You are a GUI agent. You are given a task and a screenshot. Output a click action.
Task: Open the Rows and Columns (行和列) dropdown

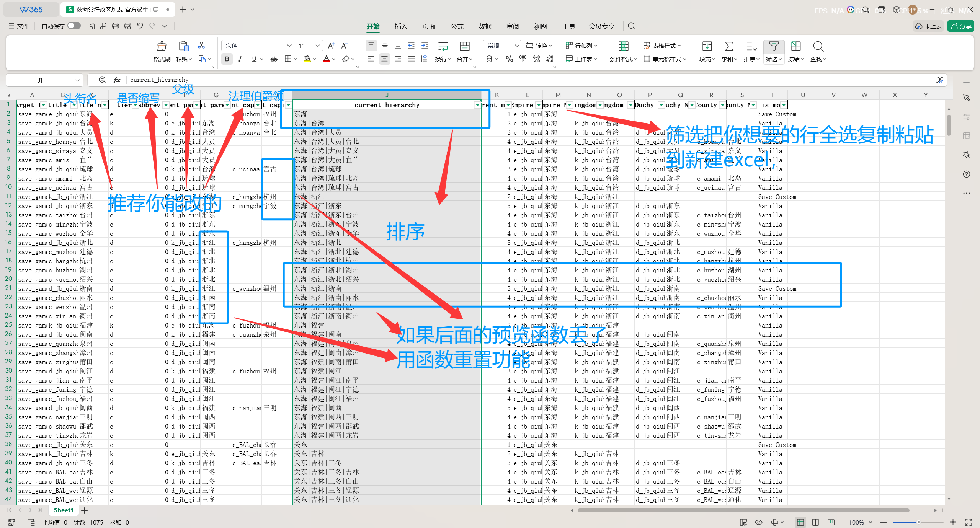(x=581, y=46)
